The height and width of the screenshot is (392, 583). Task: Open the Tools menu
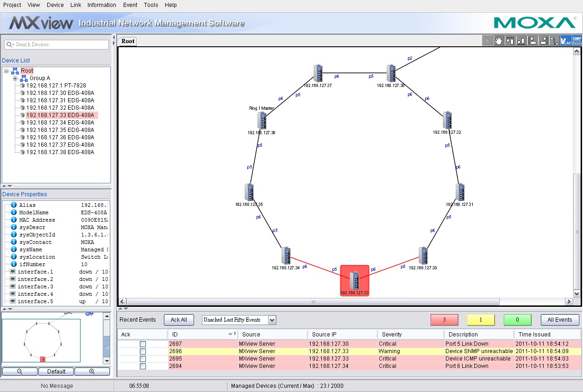pos(151,5)
